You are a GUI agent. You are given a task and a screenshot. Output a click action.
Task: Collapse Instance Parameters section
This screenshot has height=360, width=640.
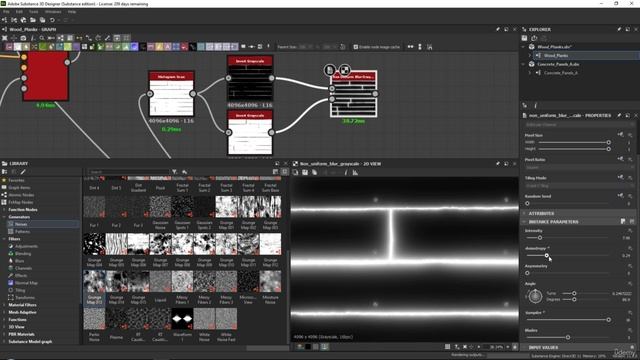click(524, 222)
